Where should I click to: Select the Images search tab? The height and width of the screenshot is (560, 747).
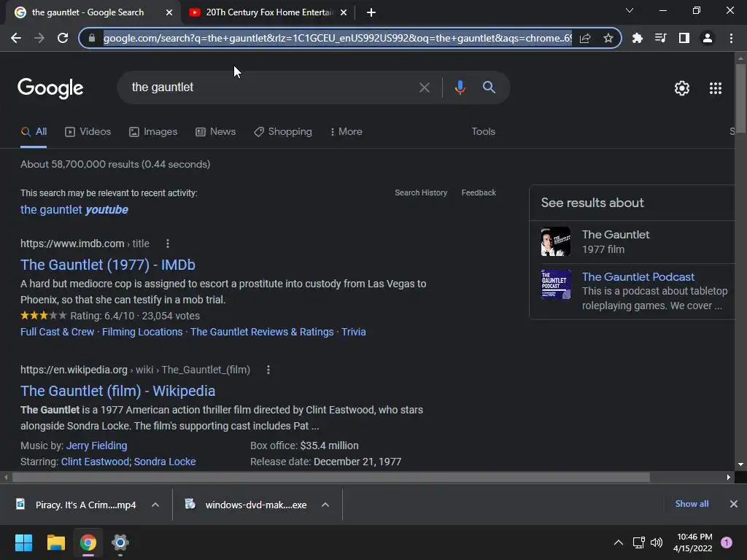point(153,132)
